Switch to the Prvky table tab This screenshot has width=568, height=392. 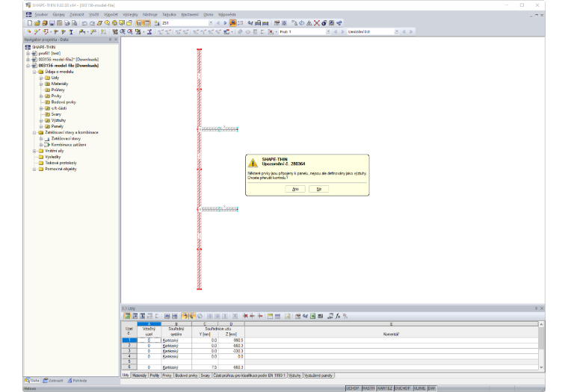tap(167, 376)
